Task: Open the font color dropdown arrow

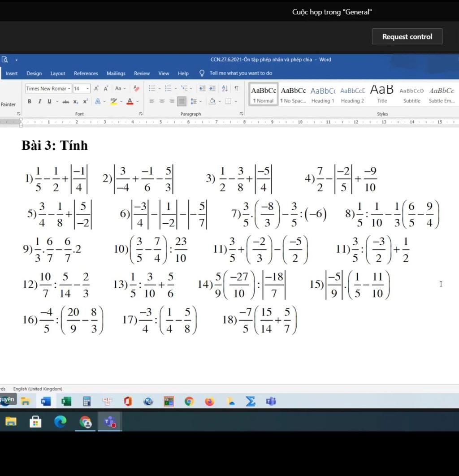Action: pyautogui.click(x=138, y=101)
